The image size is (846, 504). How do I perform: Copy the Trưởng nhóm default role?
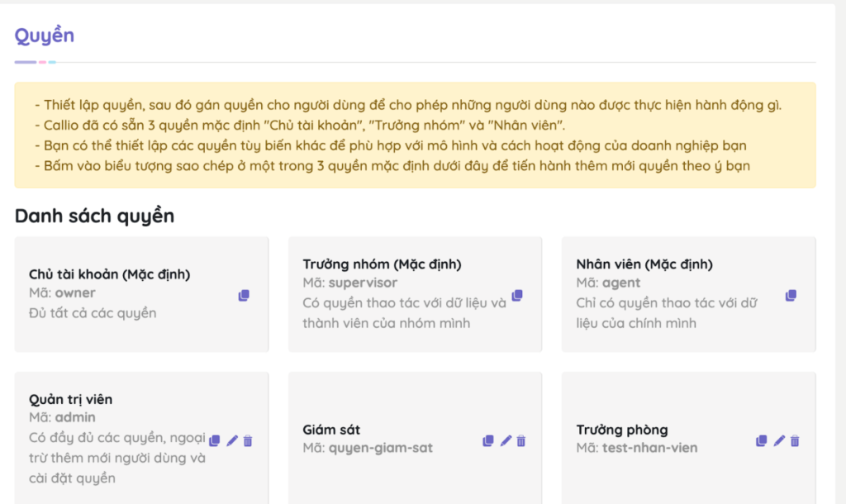coord(518,295)
